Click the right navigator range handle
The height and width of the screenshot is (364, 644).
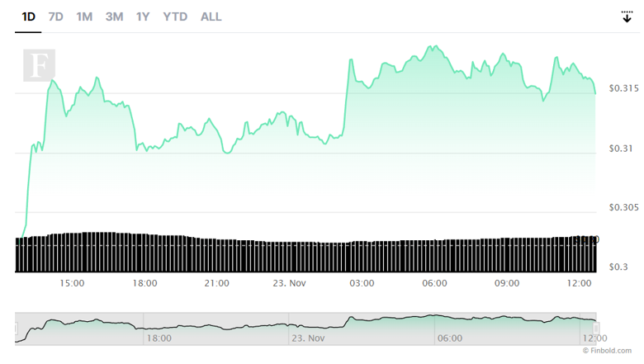pos(595,329)
